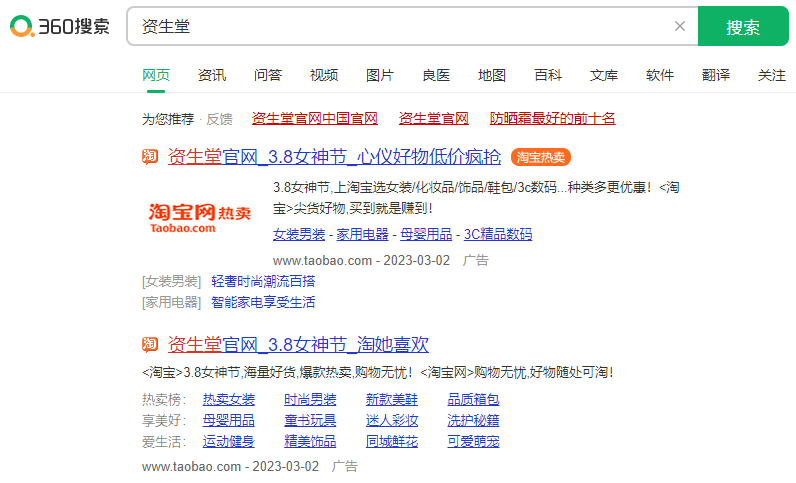Open the 可爱萌宠 link

coord(473,442)
